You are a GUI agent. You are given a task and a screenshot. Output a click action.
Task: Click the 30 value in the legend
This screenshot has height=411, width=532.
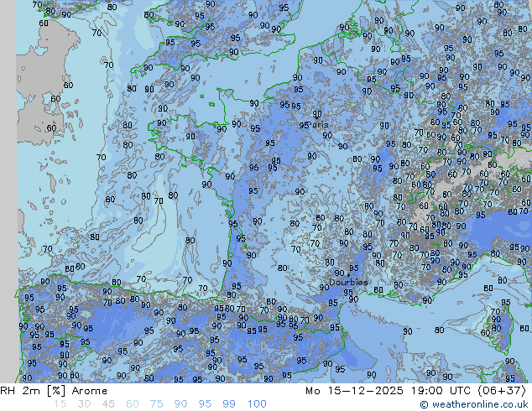(84, 404)
